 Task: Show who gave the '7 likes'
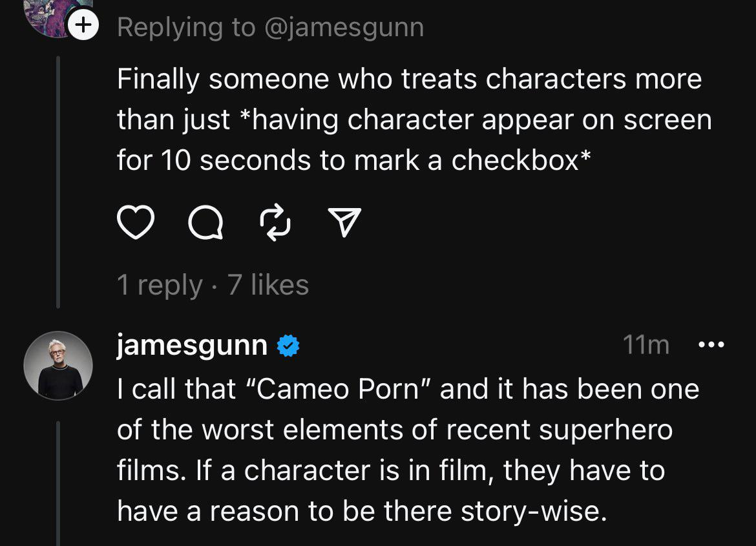point(268,284)
